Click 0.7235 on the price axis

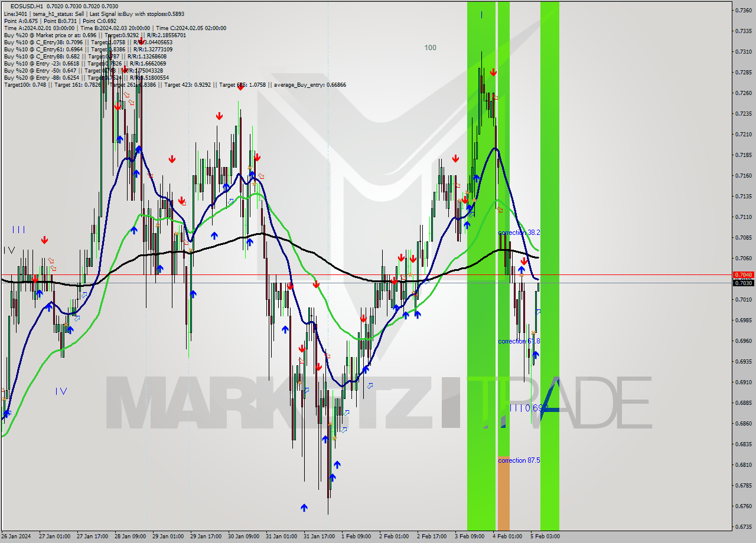click(742, 113)
